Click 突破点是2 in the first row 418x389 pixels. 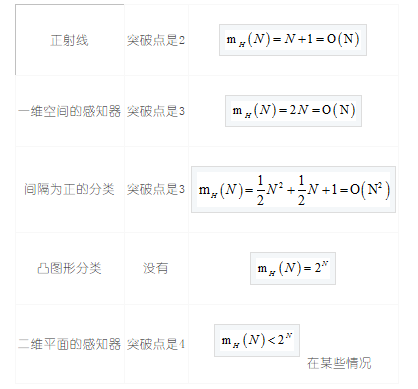point(156,40)
